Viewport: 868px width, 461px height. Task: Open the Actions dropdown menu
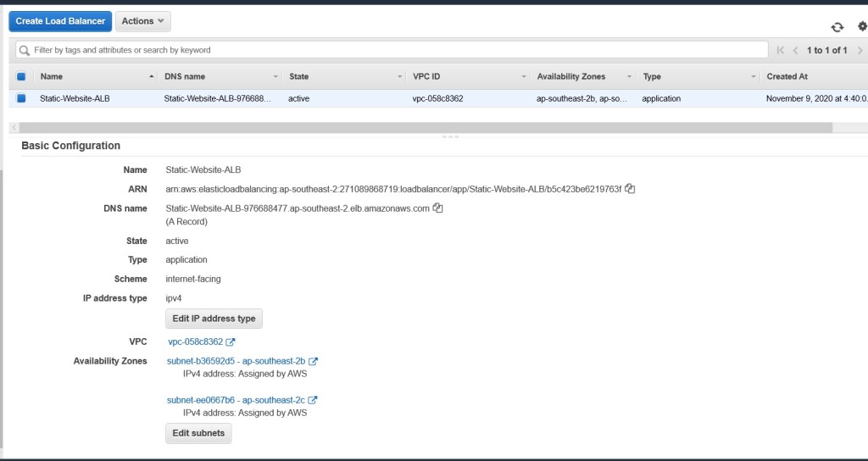pos(142,21)
